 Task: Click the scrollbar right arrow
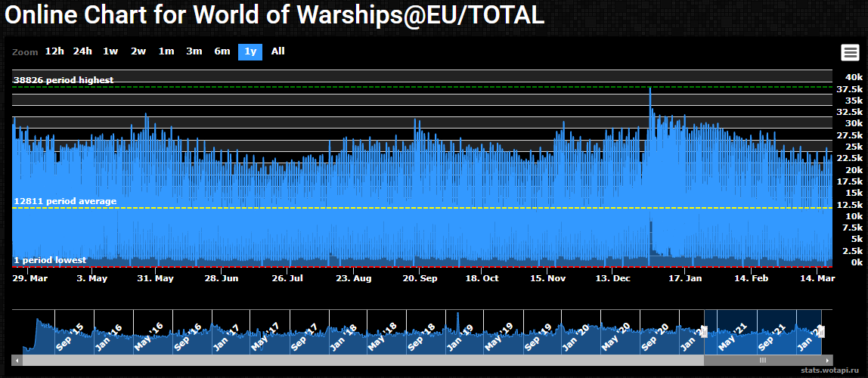[x=827, y=361]
